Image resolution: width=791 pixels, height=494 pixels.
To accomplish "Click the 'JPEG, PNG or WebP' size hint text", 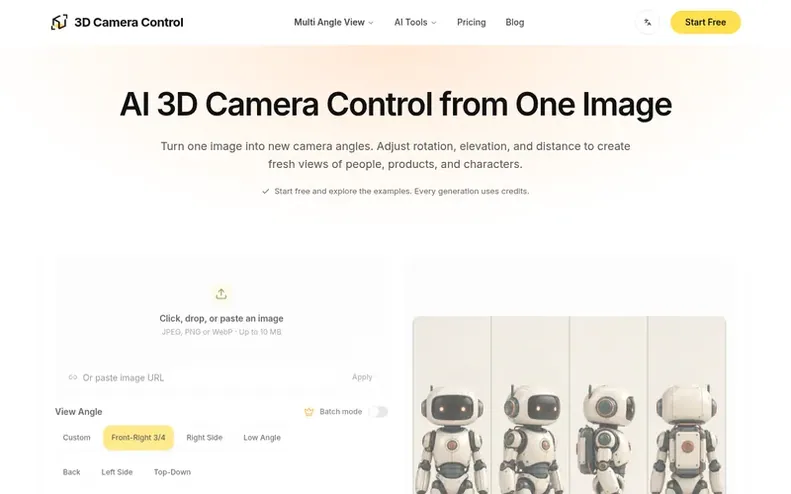I will click(221, 332).
